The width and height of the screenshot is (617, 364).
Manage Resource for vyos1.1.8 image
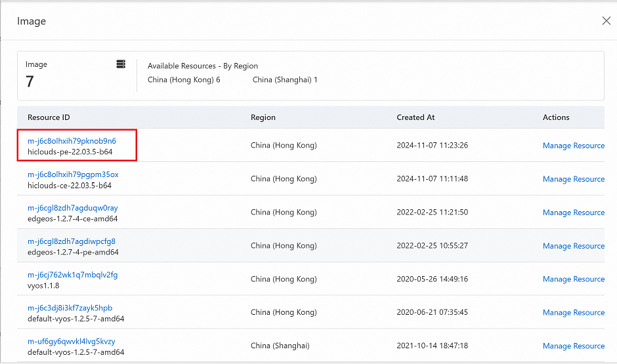tap(573, 279)
